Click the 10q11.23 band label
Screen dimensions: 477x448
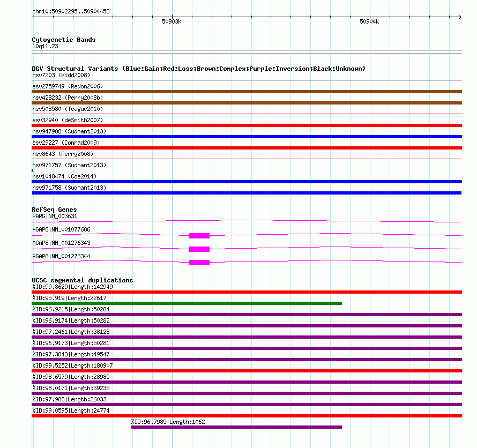pyautogui.click(x=45, y=46)
